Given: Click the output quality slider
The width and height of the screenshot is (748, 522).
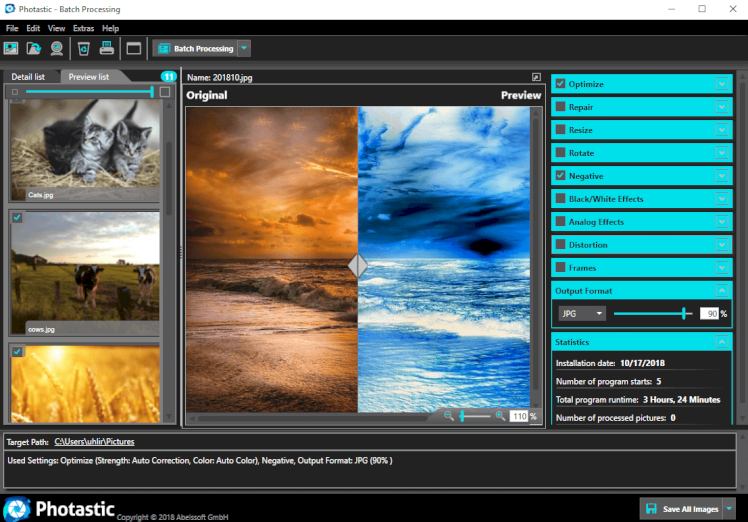Looking at the screenshot, I should coord(651,313).
